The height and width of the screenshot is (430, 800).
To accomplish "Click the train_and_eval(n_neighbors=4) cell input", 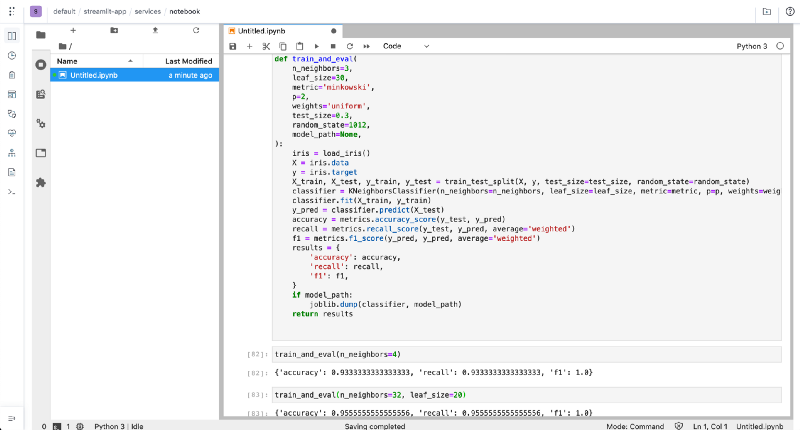I will tap(527, 355).
